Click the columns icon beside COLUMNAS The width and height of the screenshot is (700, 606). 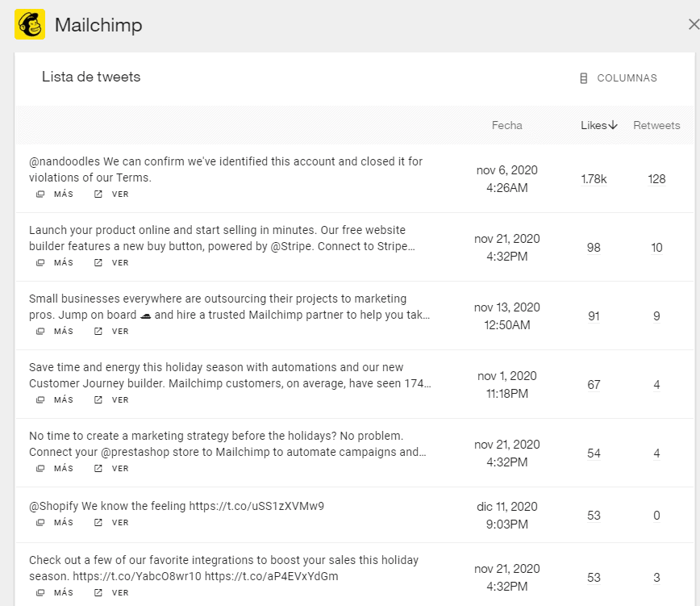coord(584,78)
